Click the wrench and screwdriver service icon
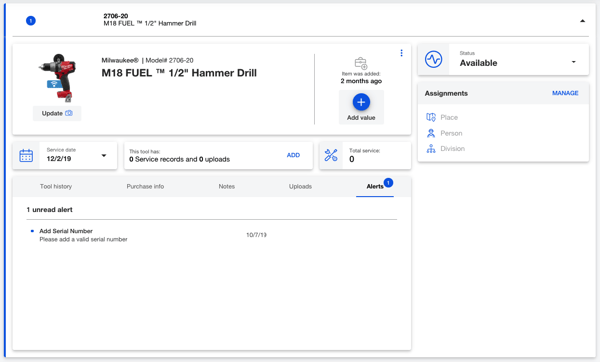 331,155
